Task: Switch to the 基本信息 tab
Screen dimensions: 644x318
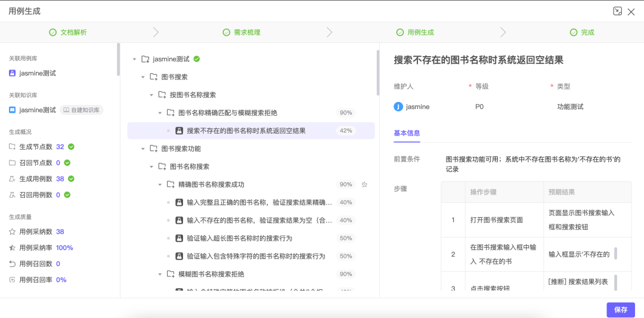Action: 407,133
